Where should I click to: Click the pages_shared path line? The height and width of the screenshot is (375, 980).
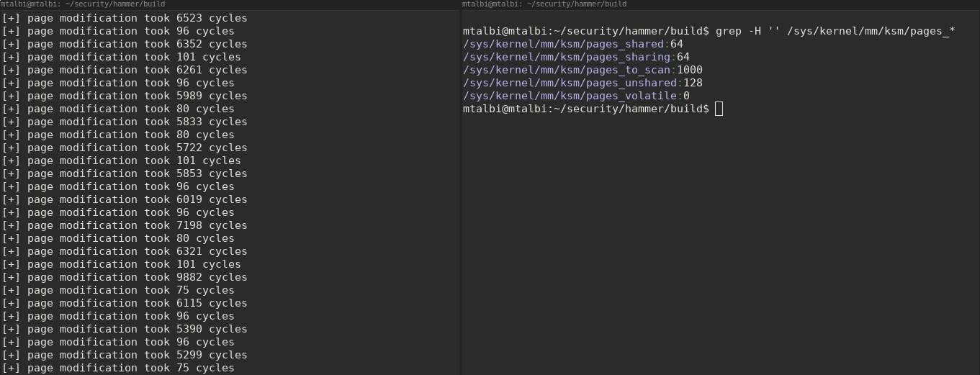point(573,44)
